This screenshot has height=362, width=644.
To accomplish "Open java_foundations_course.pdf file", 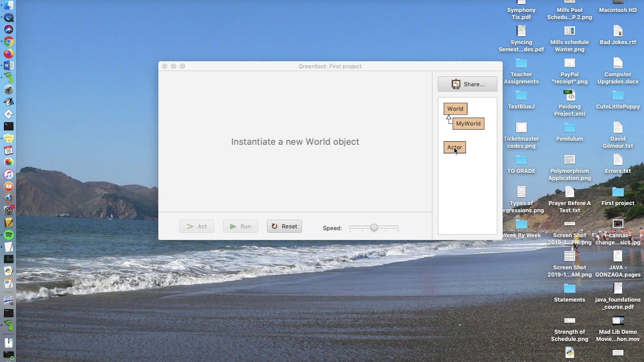I will point(618,296).
